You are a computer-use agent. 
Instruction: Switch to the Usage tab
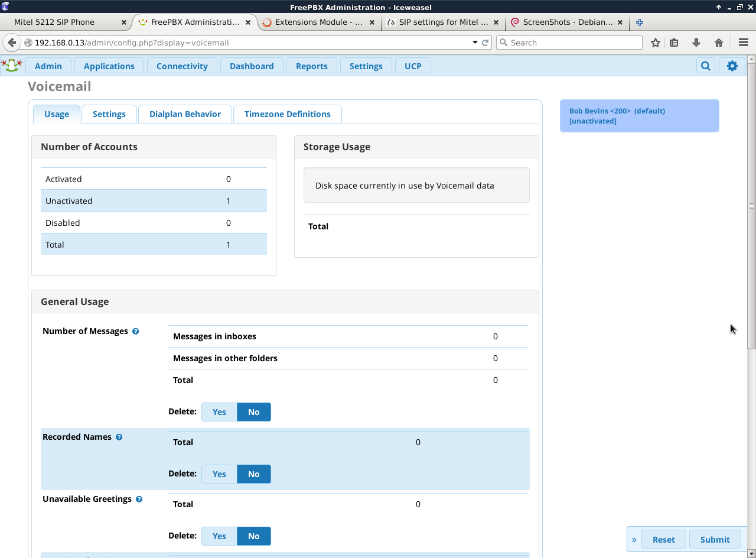click(x=57, y=114)
